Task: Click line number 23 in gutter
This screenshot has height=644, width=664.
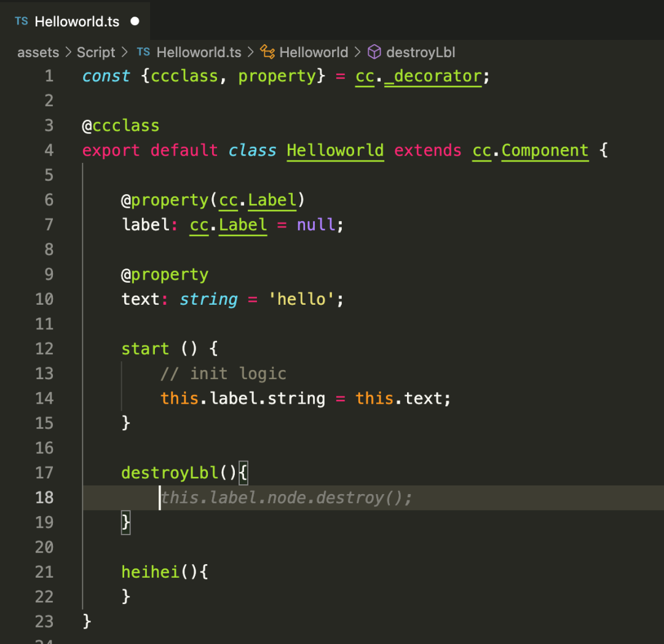Action: (x=44, y=622)
